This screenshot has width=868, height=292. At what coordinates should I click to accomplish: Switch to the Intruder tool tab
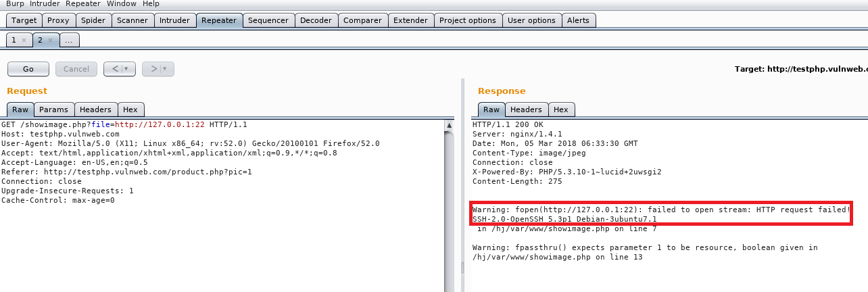point(174,20)
